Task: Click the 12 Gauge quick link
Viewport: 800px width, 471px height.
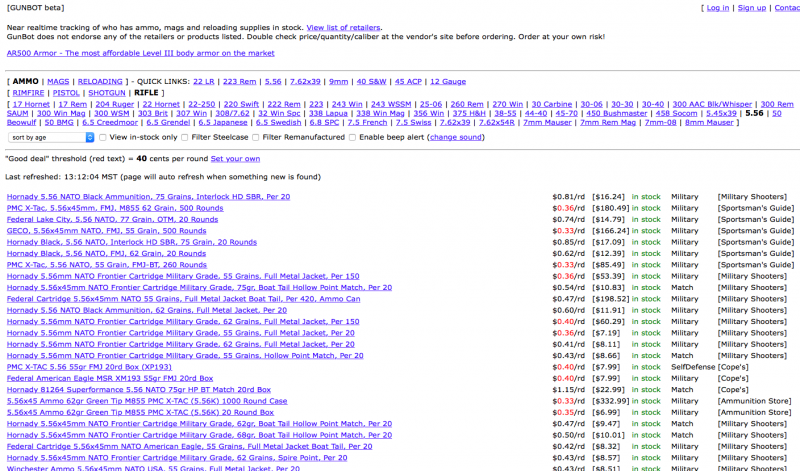Action: pos(449,80)
